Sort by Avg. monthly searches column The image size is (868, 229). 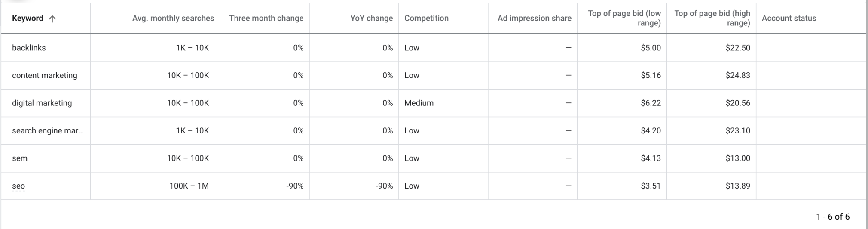(x=173, y=18)
